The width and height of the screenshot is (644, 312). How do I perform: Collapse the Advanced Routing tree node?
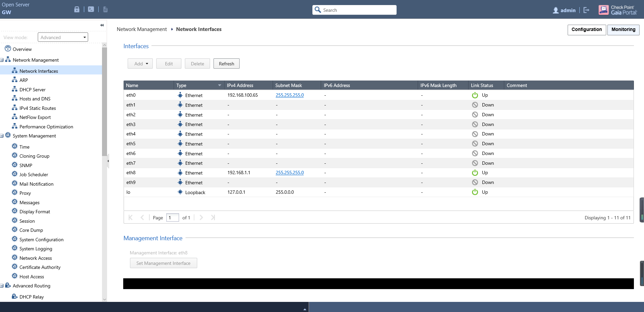coord(2,286)
